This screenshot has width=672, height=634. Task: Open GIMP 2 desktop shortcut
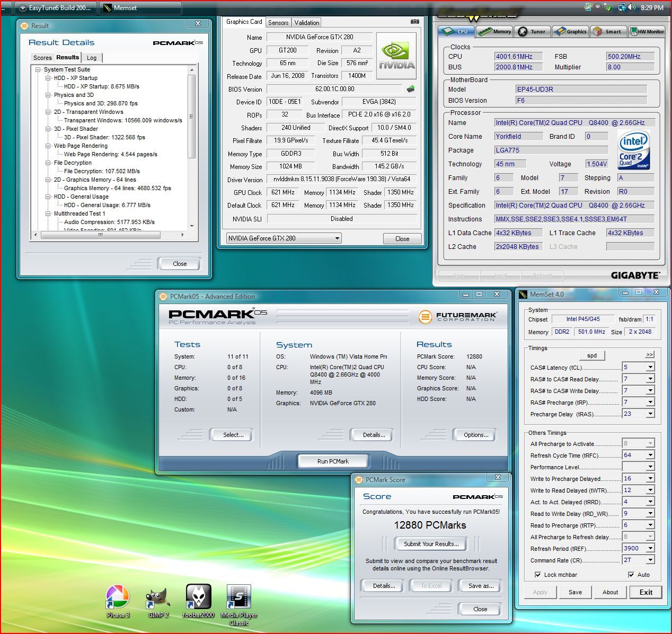pos(158,601)
